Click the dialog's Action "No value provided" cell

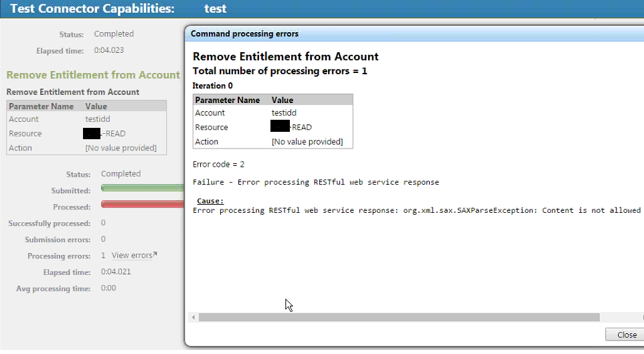pyautogui.click(x=307, y=142)
